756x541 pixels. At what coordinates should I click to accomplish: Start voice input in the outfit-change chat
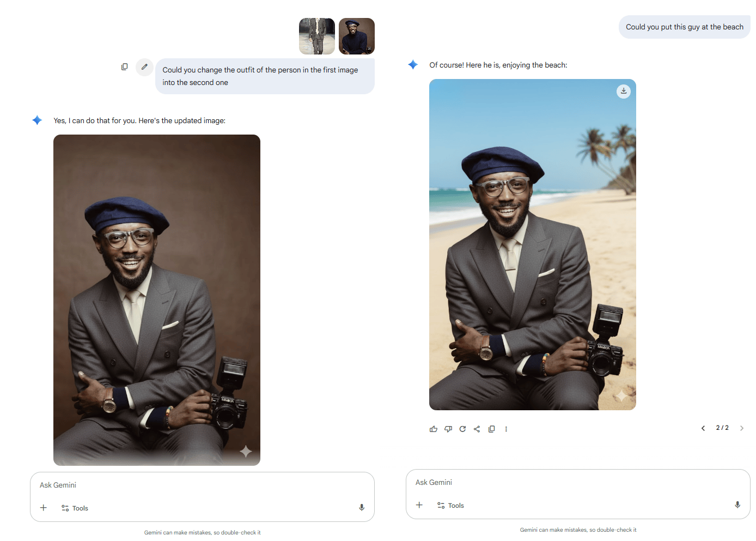click(x=362, y=508)
